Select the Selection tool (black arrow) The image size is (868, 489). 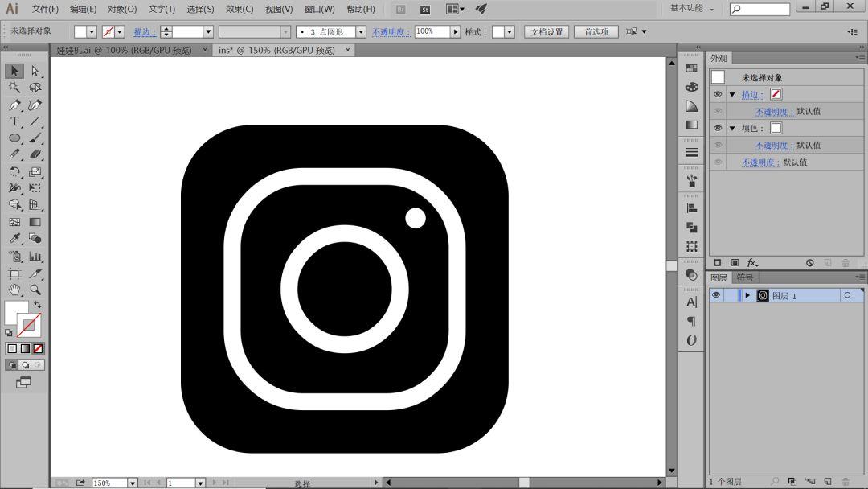14,71
